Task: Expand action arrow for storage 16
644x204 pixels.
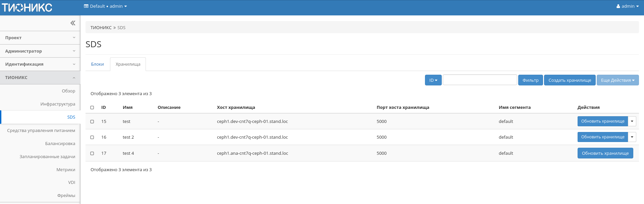Action: pos(632,137)
